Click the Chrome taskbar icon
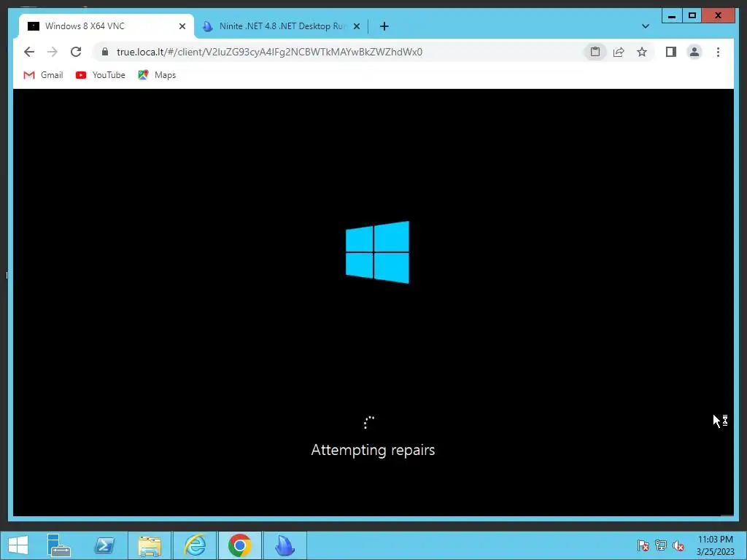Viewport: 747px width, 560px height. coord(239,545)
